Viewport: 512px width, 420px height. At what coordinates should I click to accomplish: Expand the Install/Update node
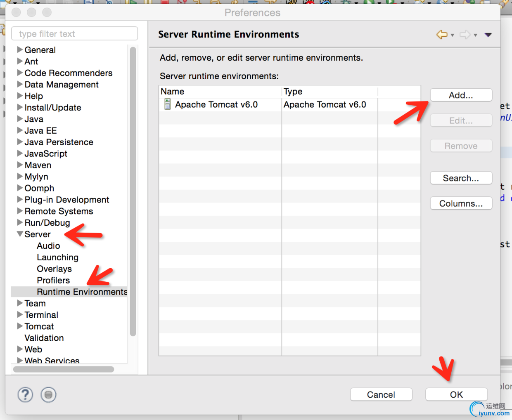(20, 107)
